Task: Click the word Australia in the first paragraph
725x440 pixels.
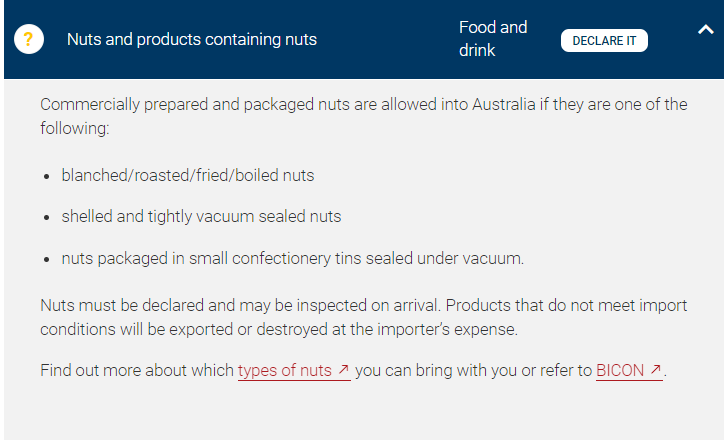Action: [x=504, y=104]
